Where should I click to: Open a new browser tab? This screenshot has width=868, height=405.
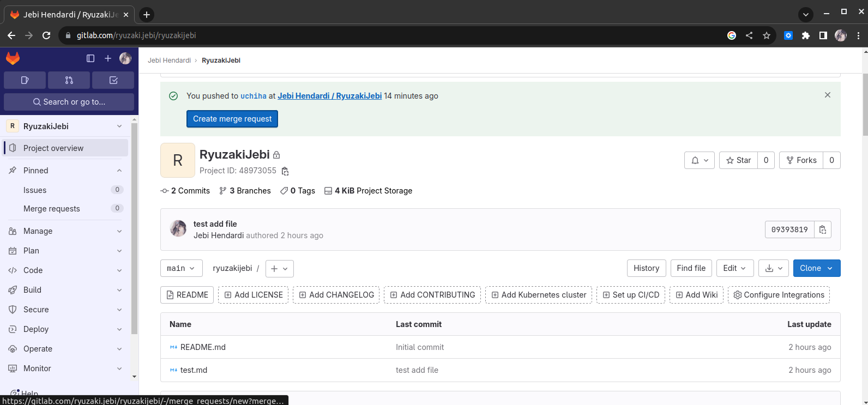coord(146,15)
